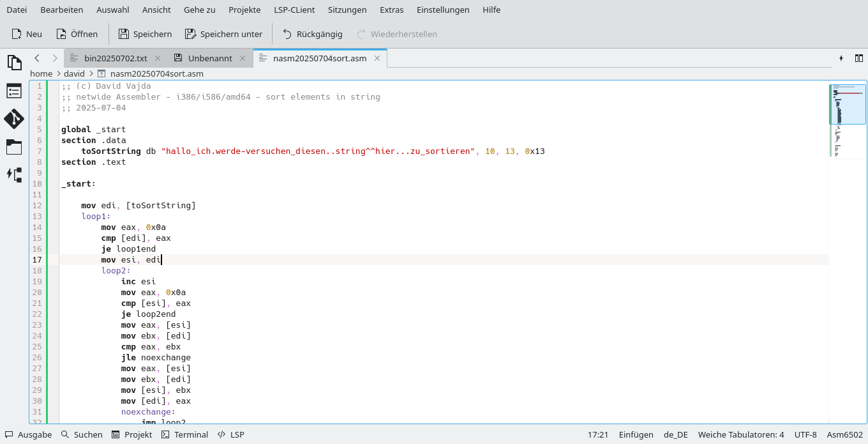The height and width of the screenshot is (444, 868).
Task: Split the editor view
Action: [858, 57]
